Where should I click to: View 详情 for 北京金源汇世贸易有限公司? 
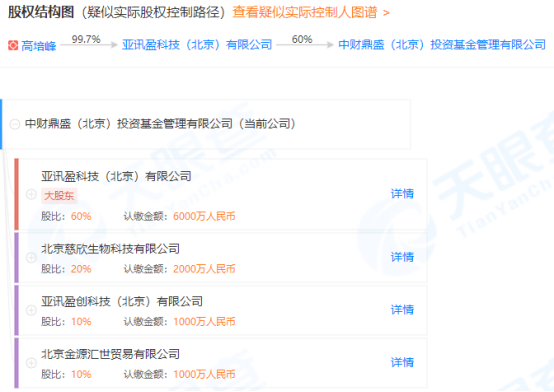click(402, 362)
